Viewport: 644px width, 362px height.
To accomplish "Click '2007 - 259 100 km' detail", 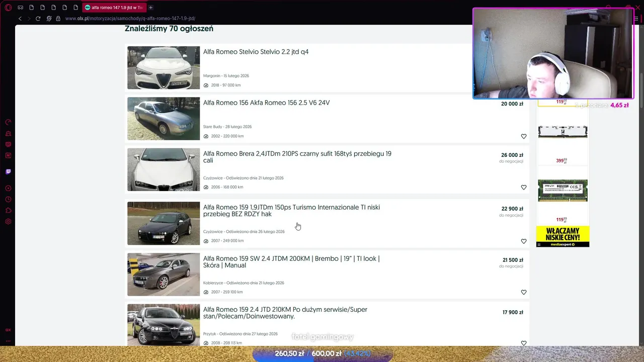I will 227,292.
